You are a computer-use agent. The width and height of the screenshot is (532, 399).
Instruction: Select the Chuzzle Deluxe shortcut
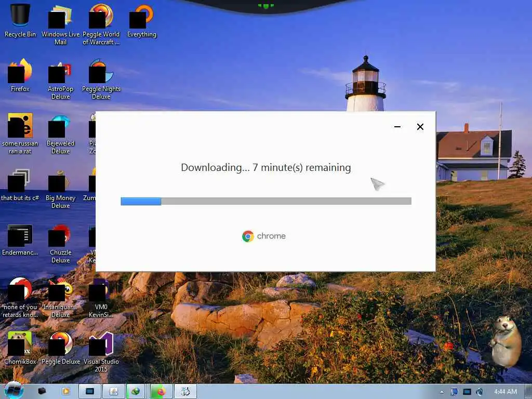[x=60, y=243]
